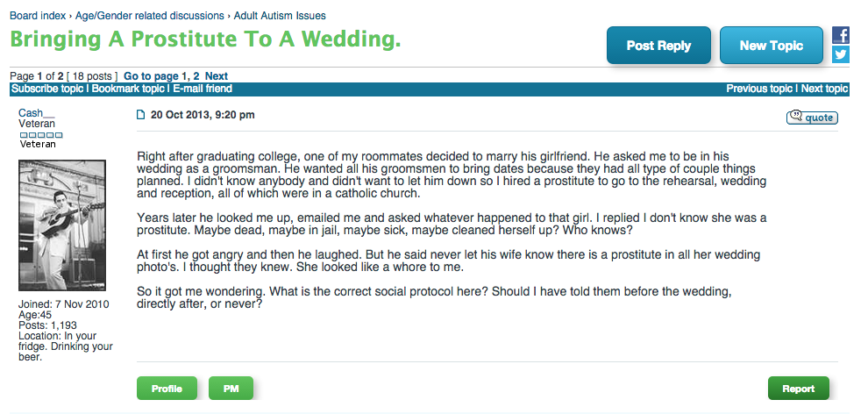This screenshot has height=414, width=868.
Task: Click Next page link
Action: 217,76
